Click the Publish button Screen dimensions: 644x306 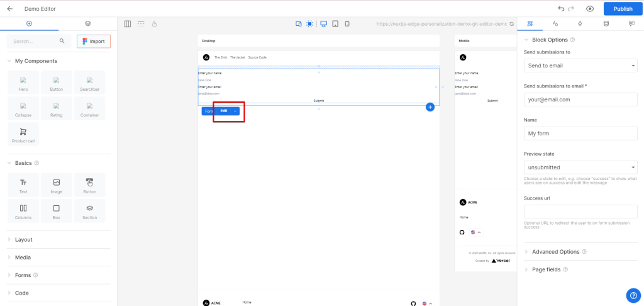tap(622, 9)
